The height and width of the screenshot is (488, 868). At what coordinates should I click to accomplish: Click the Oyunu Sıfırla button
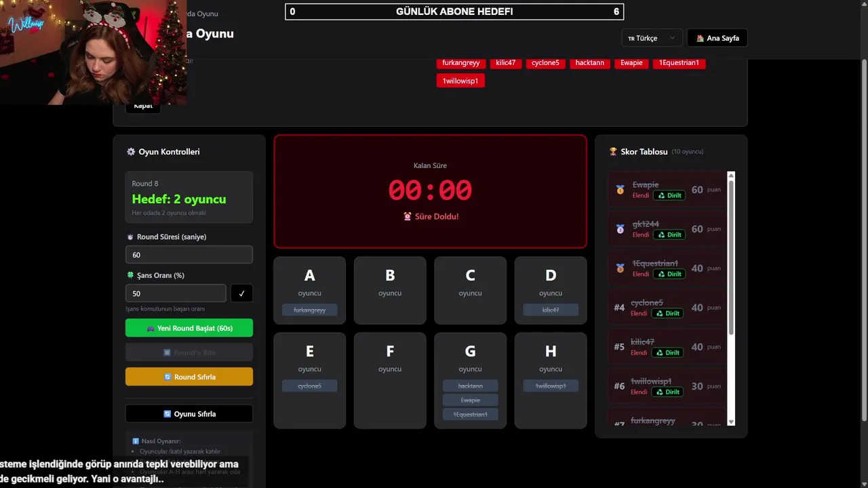click(x=189, y=413)
